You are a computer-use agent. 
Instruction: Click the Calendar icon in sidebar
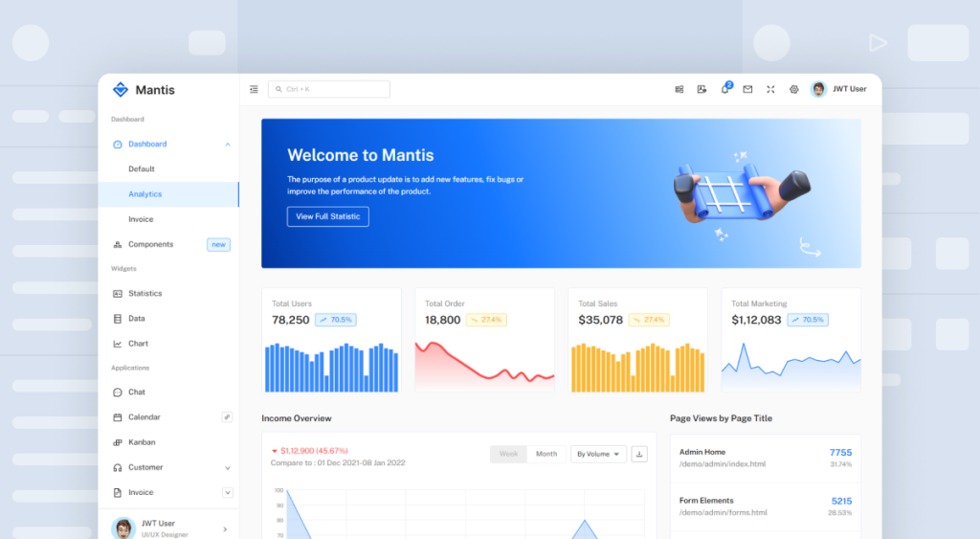[117, 417]
